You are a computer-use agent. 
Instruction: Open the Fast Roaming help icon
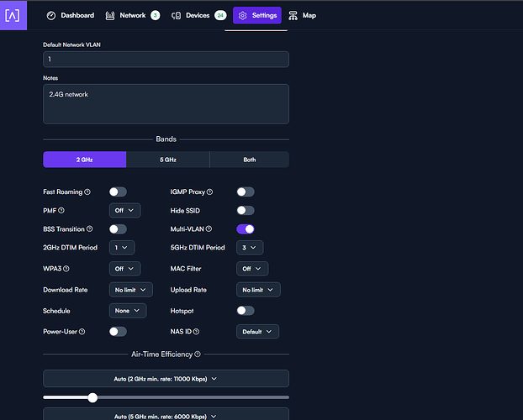coord(87,192)
